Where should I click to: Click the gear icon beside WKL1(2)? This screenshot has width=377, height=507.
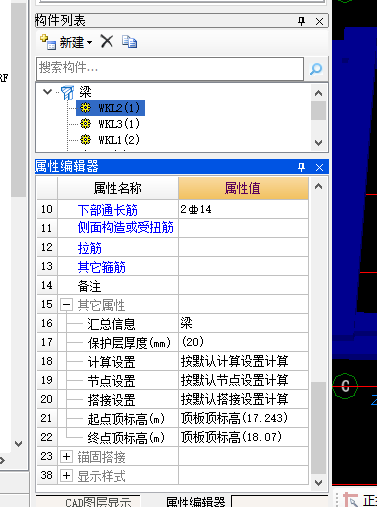coord(86,140)
